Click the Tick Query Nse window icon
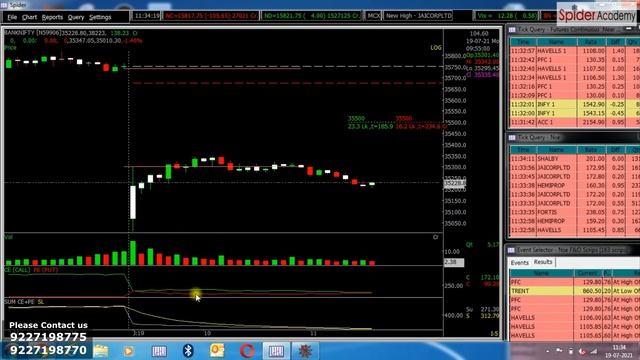 pyautogui.click(x=512, y=138)
